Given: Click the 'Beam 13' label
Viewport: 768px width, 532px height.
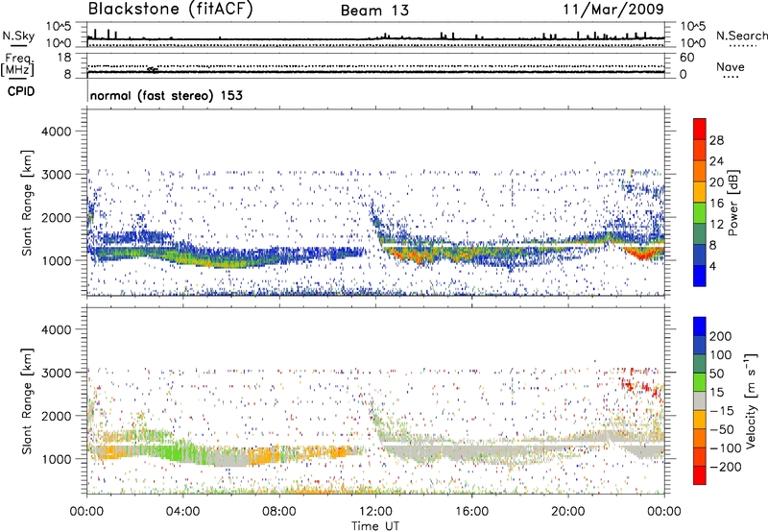Looking at the screenshot, I should click(x=374, y=11).
